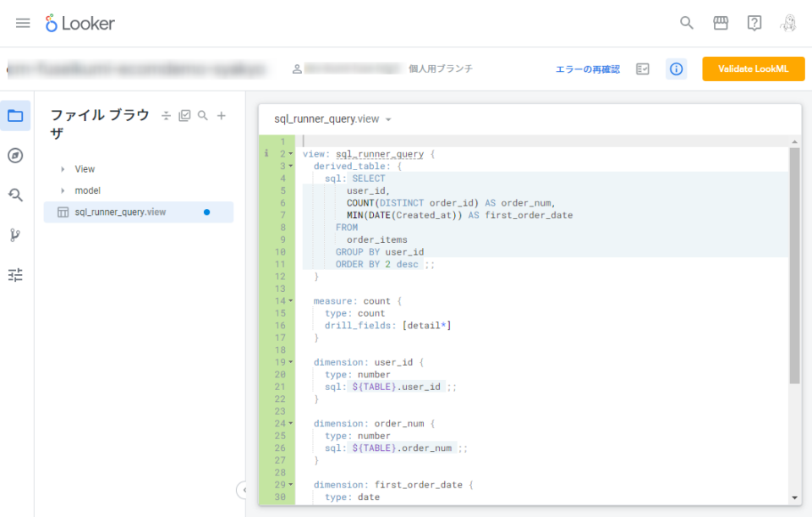The image size is (812, 517).
Task: Click the Validate LookML button
Action: click(753, 69)
